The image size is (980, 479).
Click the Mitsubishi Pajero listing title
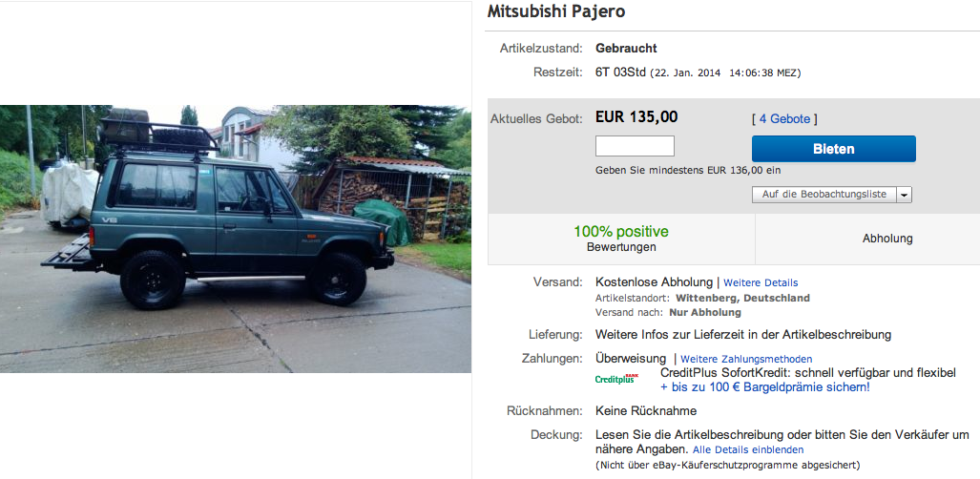coord(556,11)
